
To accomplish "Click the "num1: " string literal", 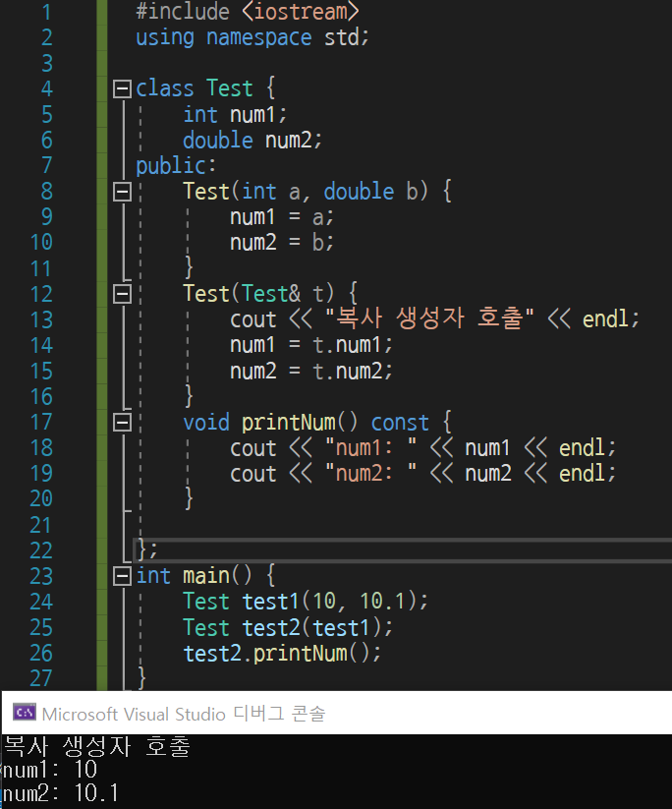I will 370,448.
